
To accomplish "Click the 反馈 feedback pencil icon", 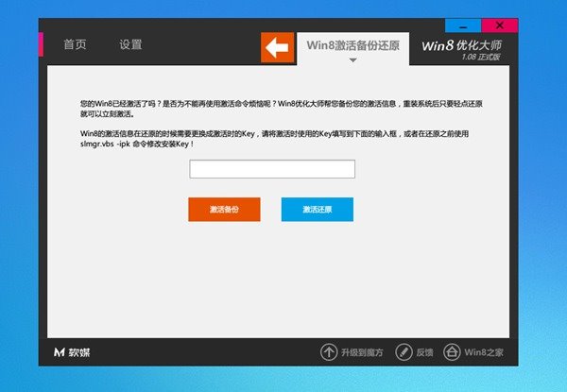I will [404, 352].
